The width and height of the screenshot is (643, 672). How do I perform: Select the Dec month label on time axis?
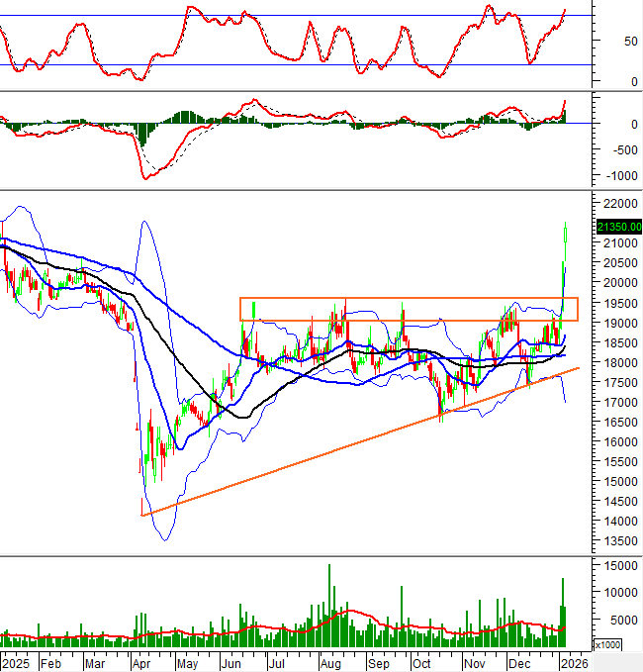click(518, 664)
